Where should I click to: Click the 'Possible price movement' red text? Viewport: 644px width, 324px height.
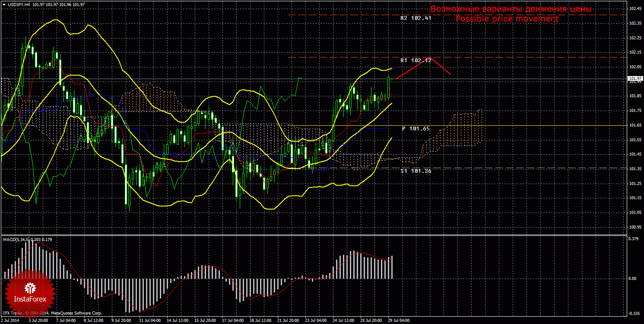click(x=507, y=19)
